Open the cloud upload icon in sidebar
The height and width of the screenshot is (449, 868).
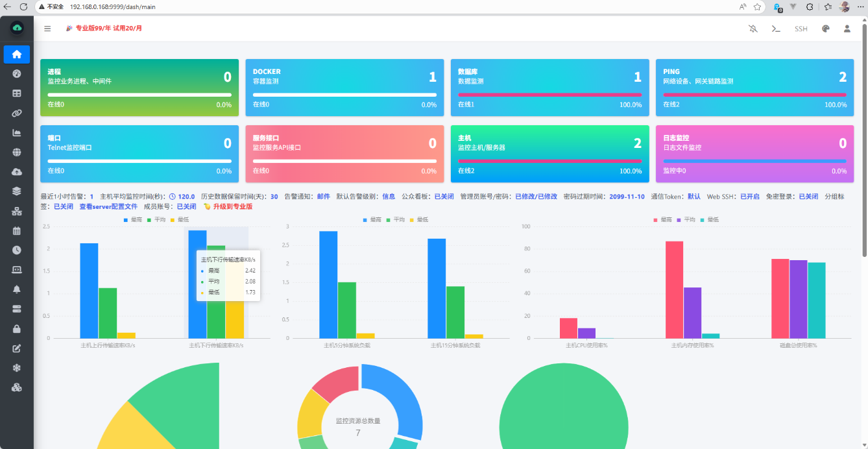[x=17, y=172]
